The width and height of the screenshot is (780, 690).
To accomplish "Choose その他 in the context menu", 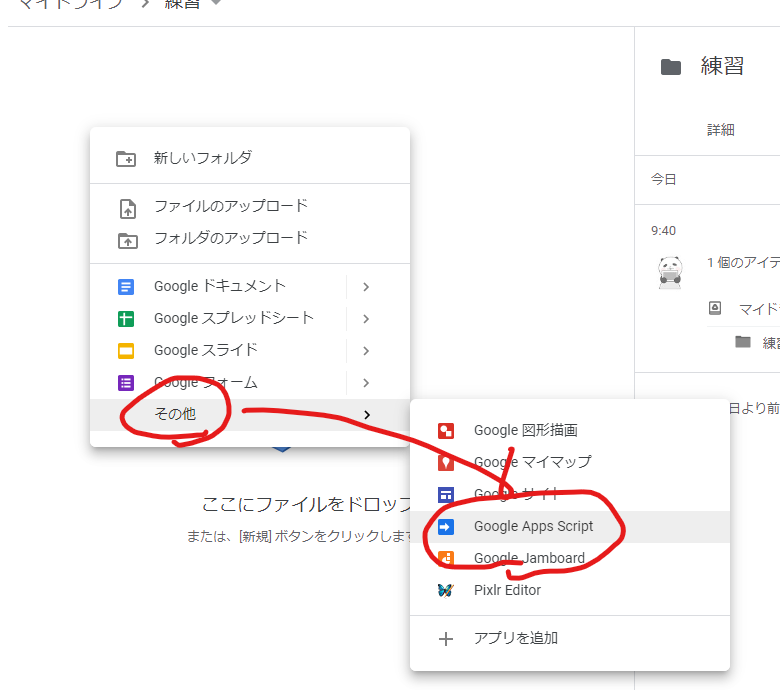I will point(175,414).
